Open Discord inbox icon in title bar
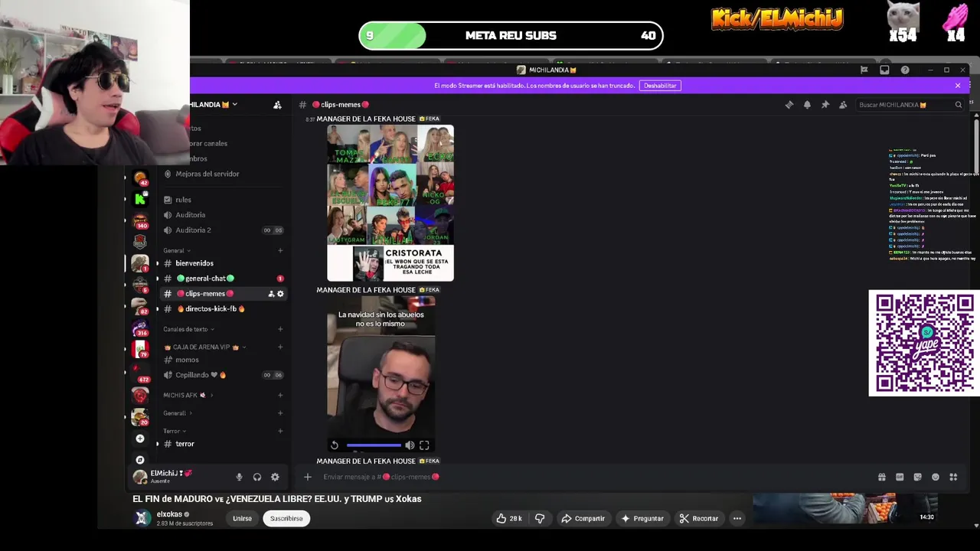 (884, 70)
